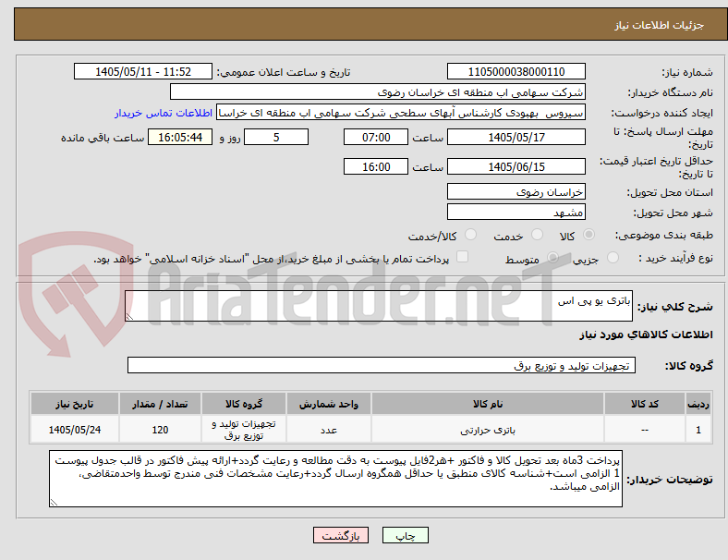
Task: Click price validity time 16:00
Action: pos(376,166)
